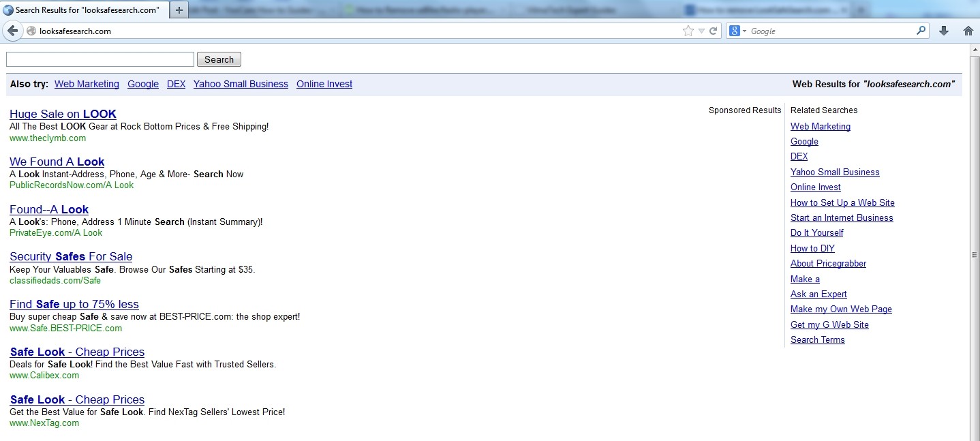Open Yahoo Small Business in Also try bar
The width and height of the screenshot is (980, 441).
point(241,84)
